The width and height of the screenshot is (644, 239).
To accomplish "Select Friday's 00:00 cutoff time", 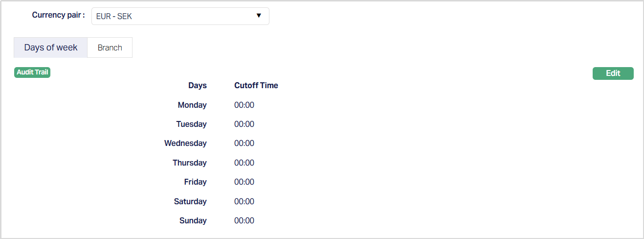I will coord(244,182).
